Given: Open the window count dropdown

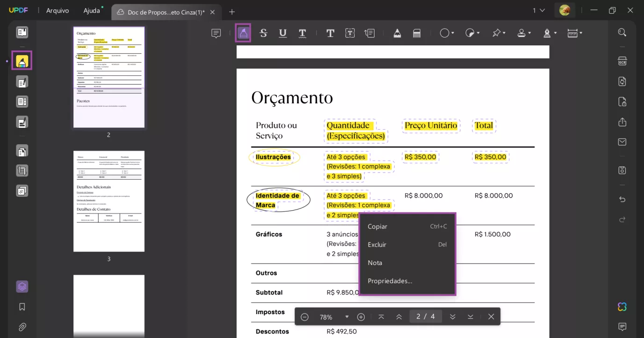Looking at the screenshot, I should tap(539, 10).
